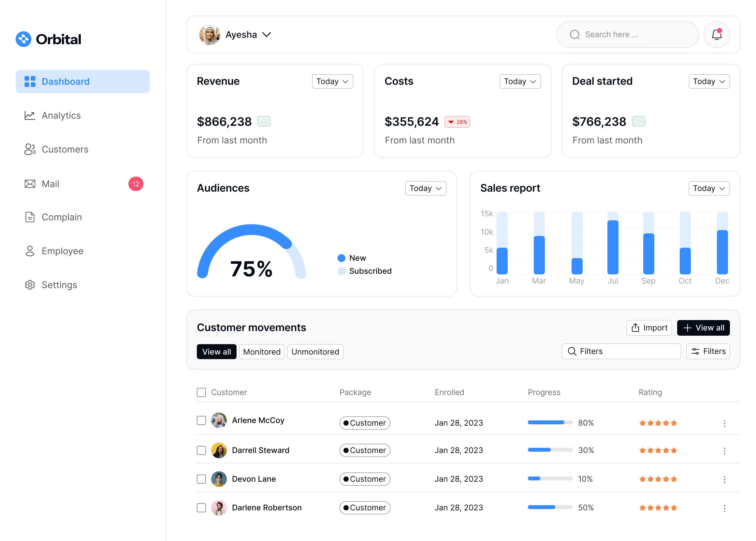Open three-dot menu for Arlene McCoy
The image size is (756, 541).
724,423
